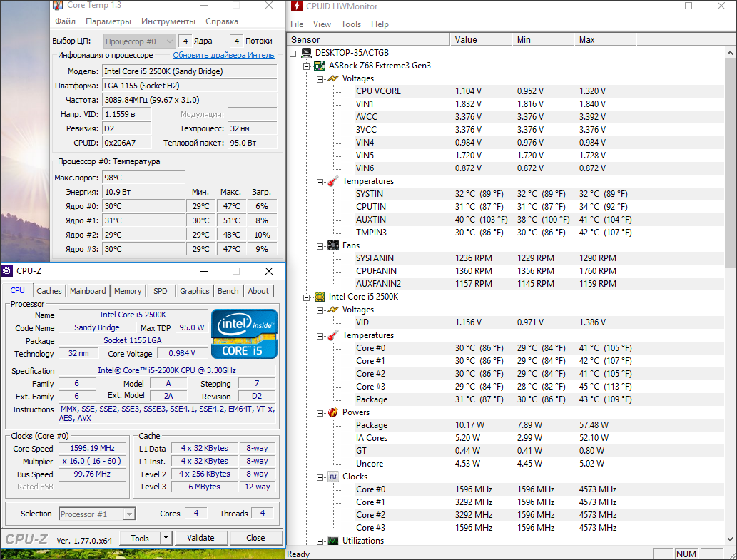
Task: Click the Max column header
Action: pyautogui.click(x=605, y=39)
